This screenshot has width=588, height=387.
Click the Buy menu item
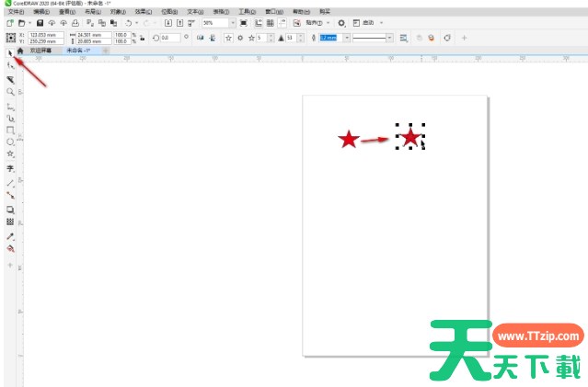coord(325,12)
